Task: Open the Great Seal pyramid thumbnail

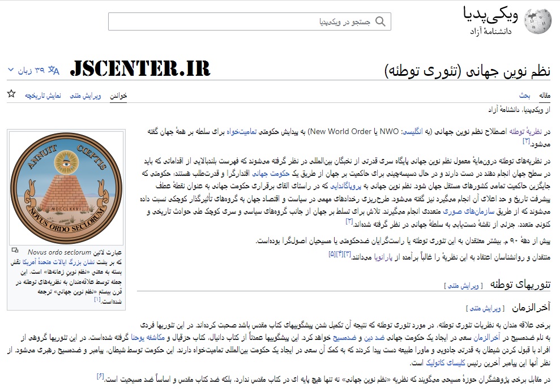Action: coord(66,188)
